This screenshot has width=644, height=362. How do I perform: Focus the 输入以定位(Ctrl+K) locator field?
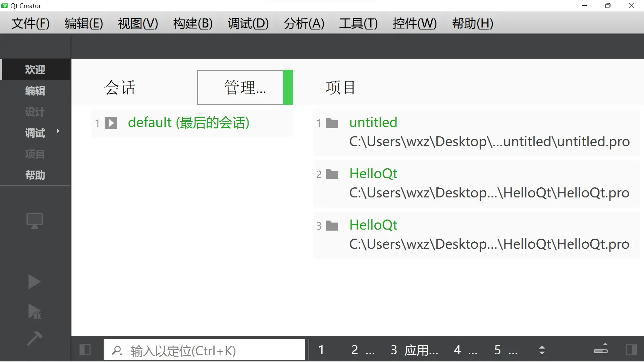(x=204, y=350)
